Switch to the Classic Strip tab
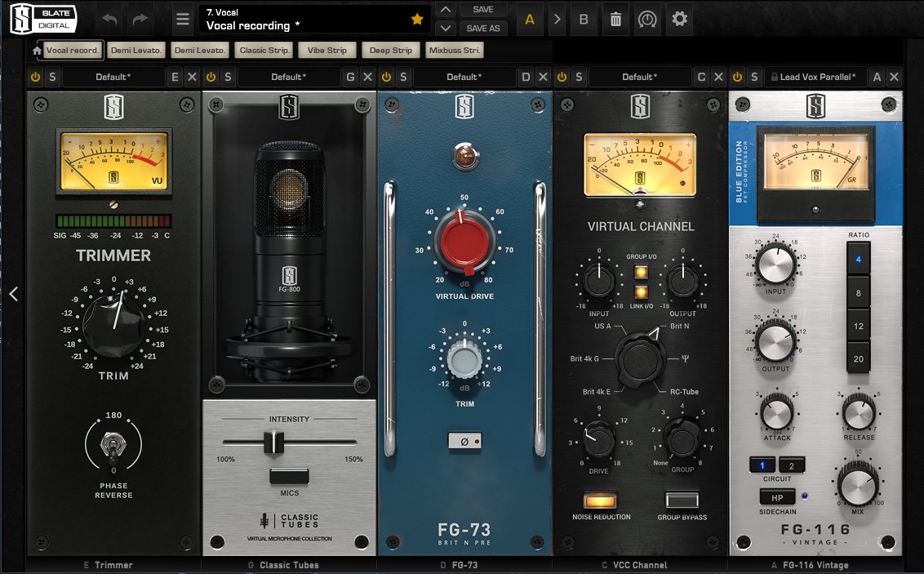This screenshot has height=574, width=924. [264, 50]
